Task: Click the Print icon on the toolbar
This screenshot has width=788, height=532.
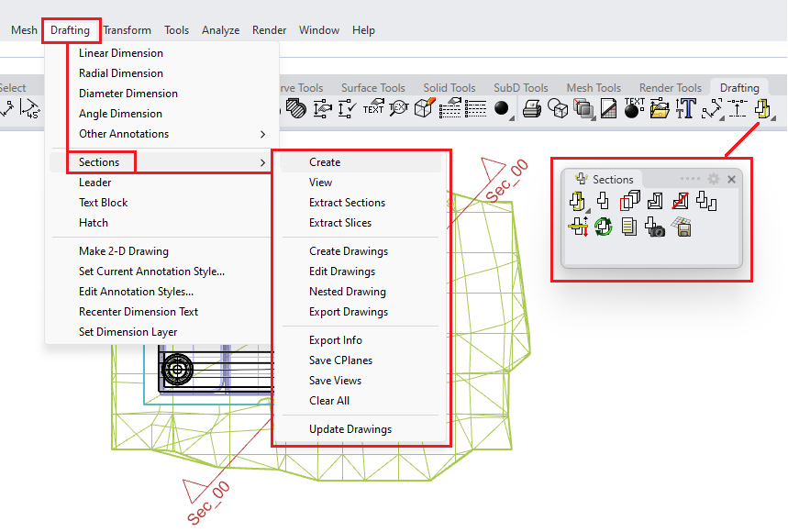Action: tap(531, 110)
